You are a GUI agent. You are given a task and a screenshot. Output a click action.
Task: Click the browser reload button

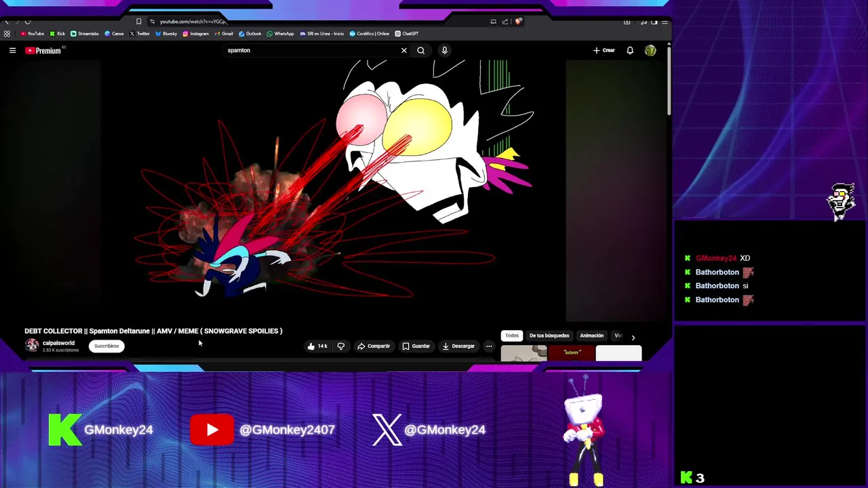point(28,22)
